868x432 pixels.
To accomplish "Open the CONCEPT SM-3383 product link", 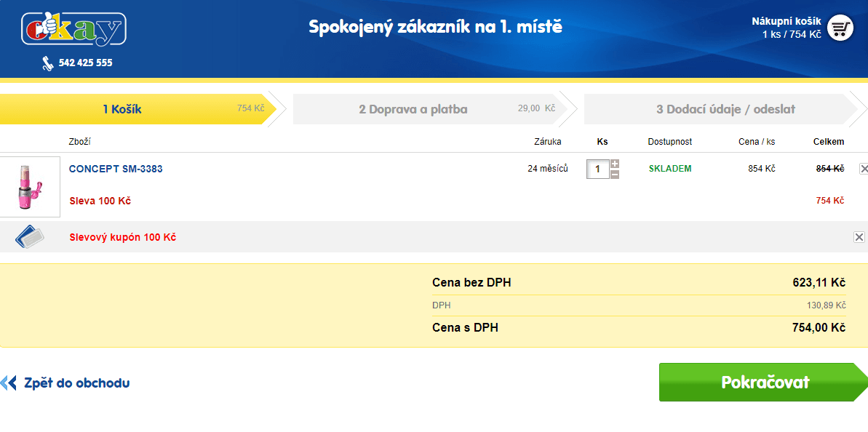I will tap(116, 169).
